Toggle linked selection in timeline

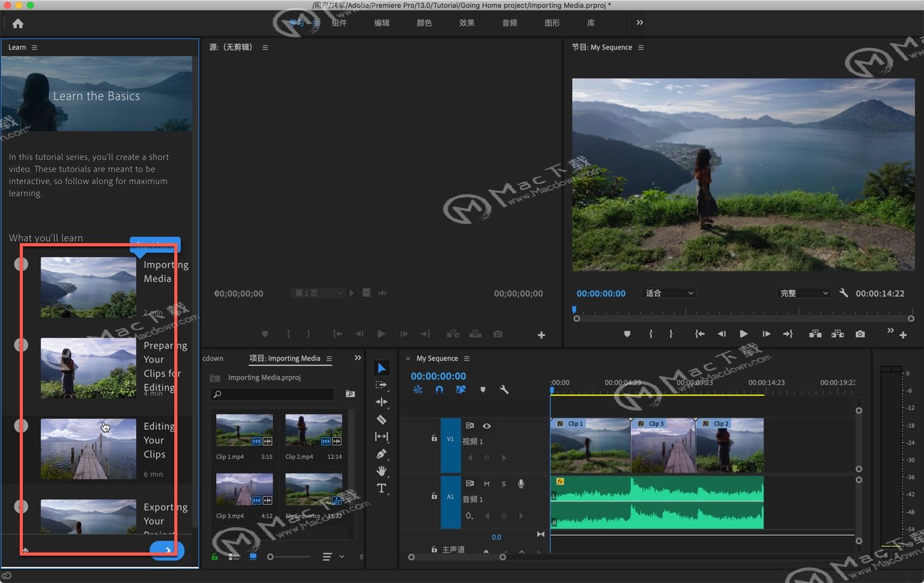point(461,390)
